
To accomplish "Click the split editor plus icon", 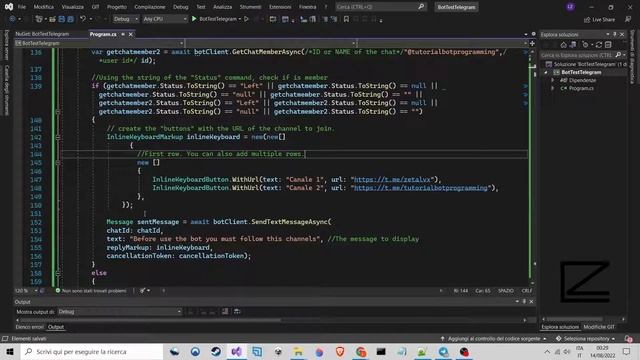I will point(532,43).
